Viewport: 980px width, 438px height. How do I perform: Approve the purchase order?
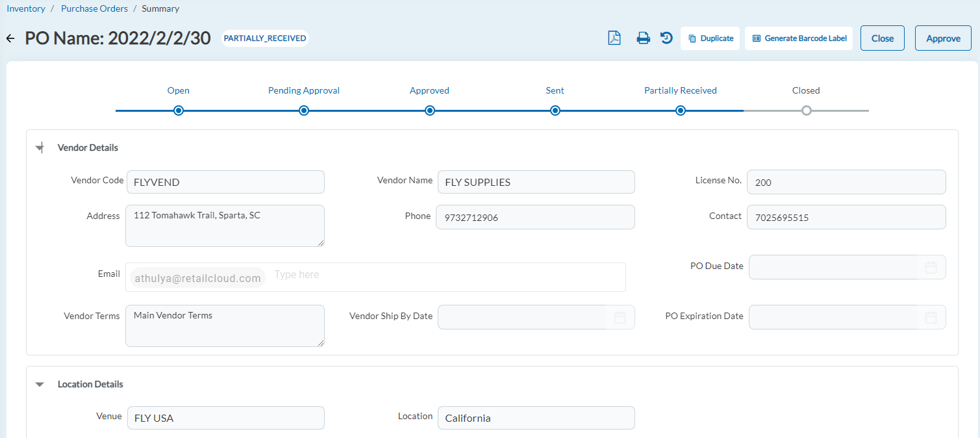click(942, 38)
